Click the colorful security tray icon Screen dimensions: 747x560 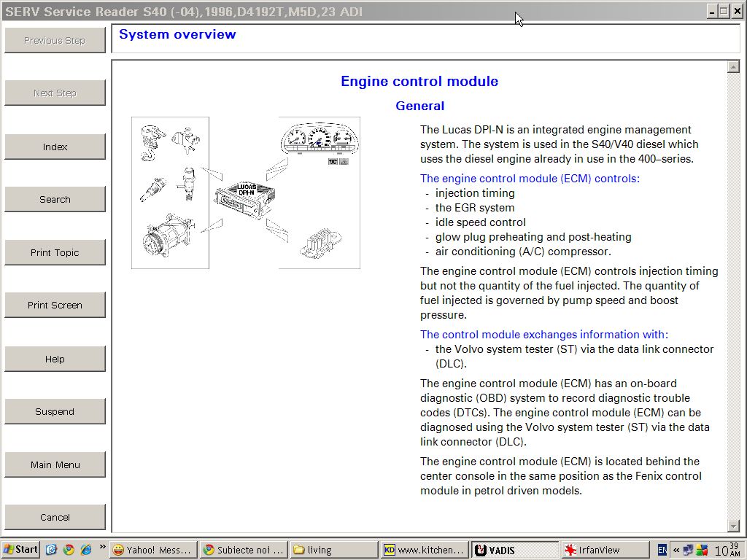click(701, 550)
